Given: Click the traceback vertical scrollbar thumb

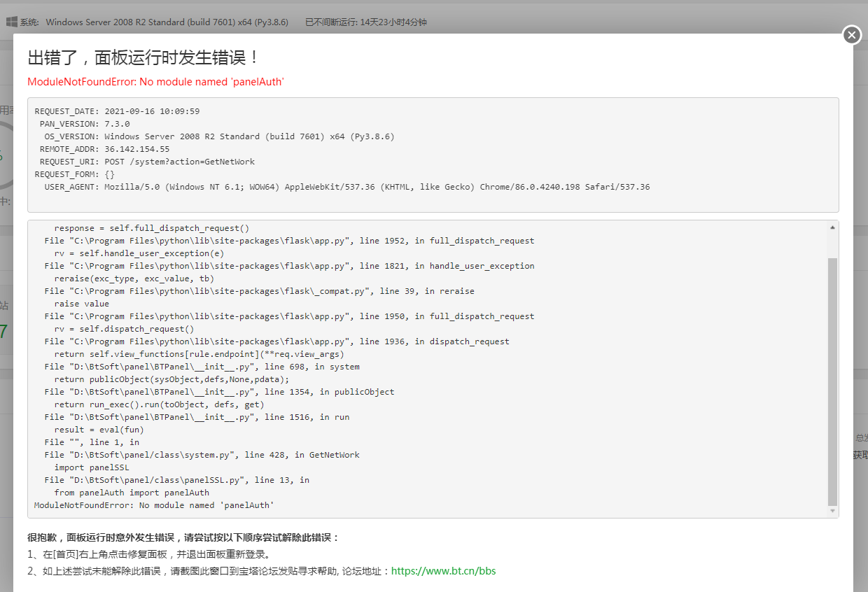Looking at the screenshot, I should tap(832, 381).
